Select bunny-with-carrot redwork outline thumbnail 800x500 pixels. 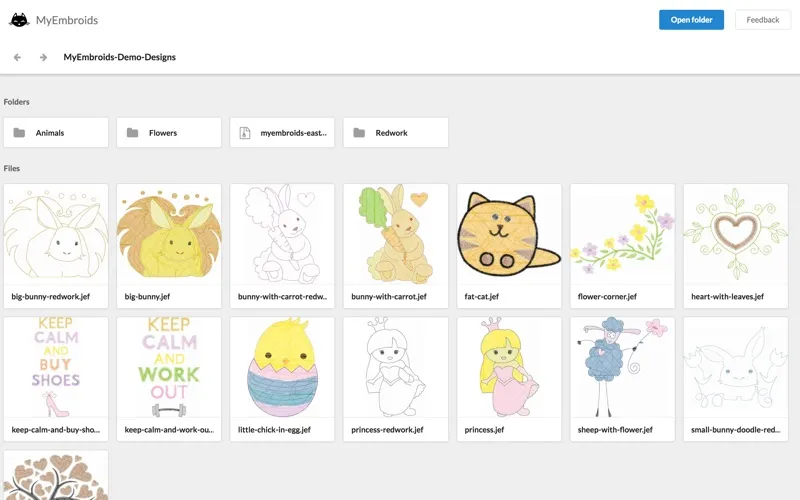pyautogui.click(x=282, y=234)
